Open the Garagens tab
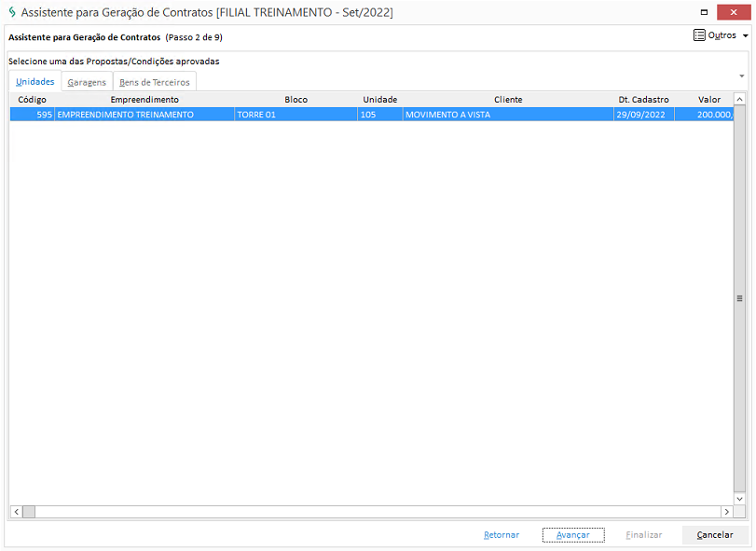 point(87,82)
